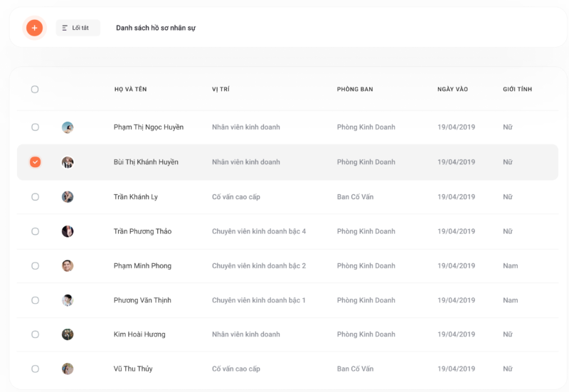Image resolution: width=569 pixels, height=392 pixels.
Task: Sort by the NGÀY VÀO column header
Action: pos(452,90)
